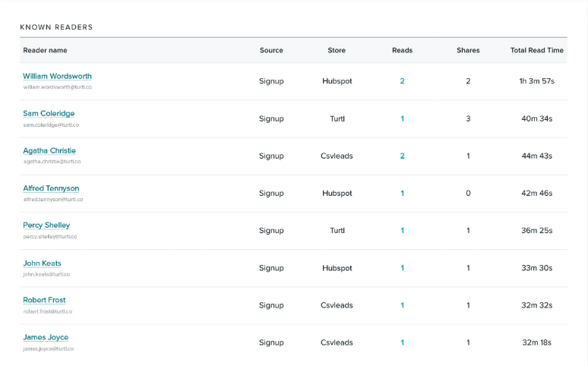Screen dimensions: 588x366
Task: Click Alfred Tennyson's reads count
Action: pos(402,194)
